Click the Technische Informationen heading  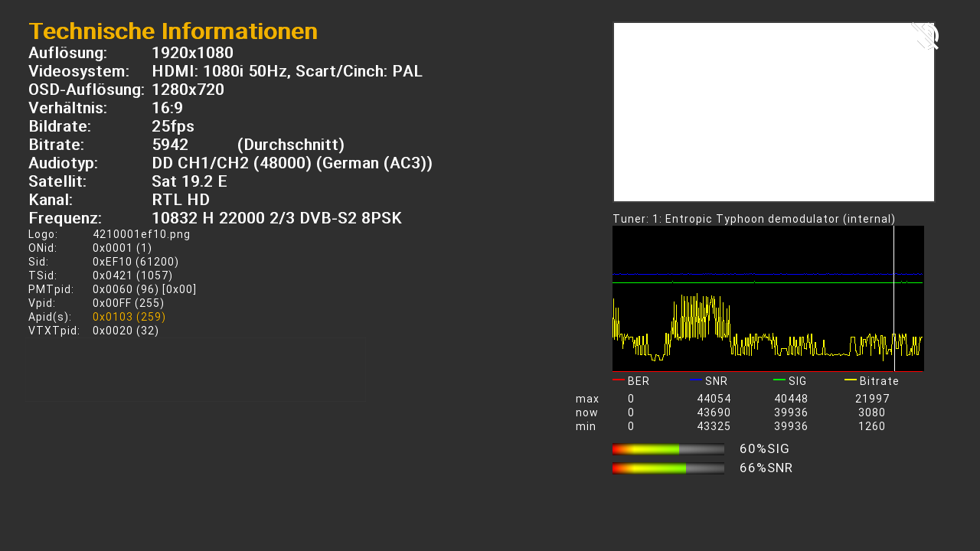click(x=173, y=31)
